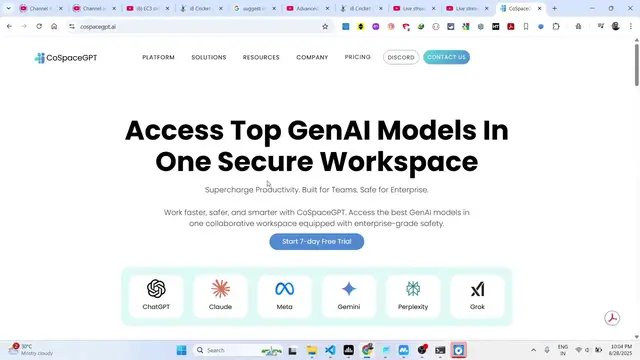Viewport: 640px width, 360px height.
Task: Bookmark this page with the star icon
Action: (325, 27)
